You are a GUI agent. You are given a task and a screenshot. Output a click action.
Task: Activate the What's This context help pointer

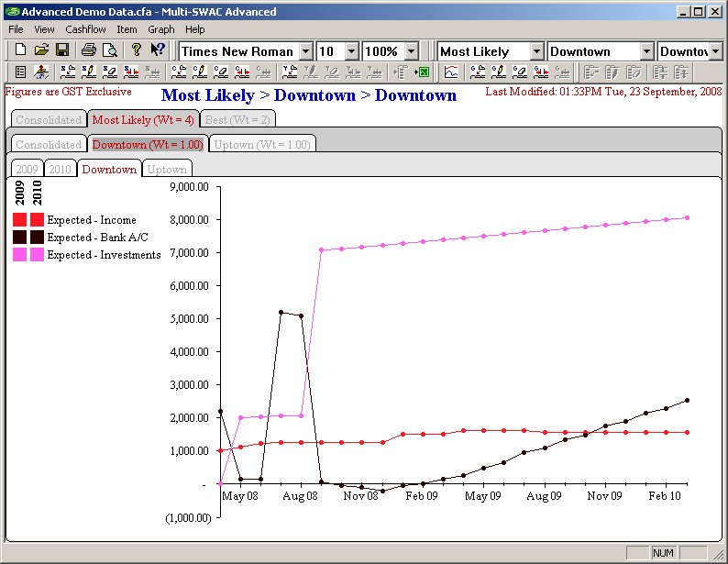point(158,50)
